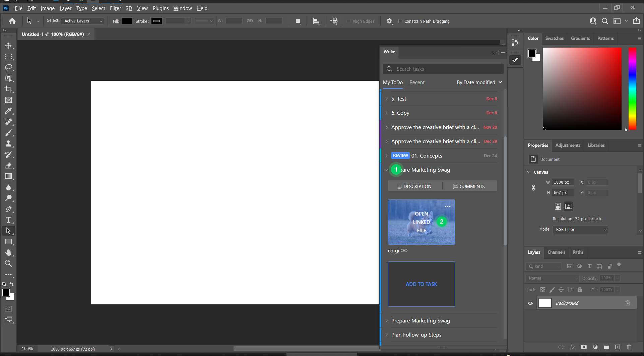
Task: Select the Zoom tool
Action: pyautogui.click(x=9, y=263)
